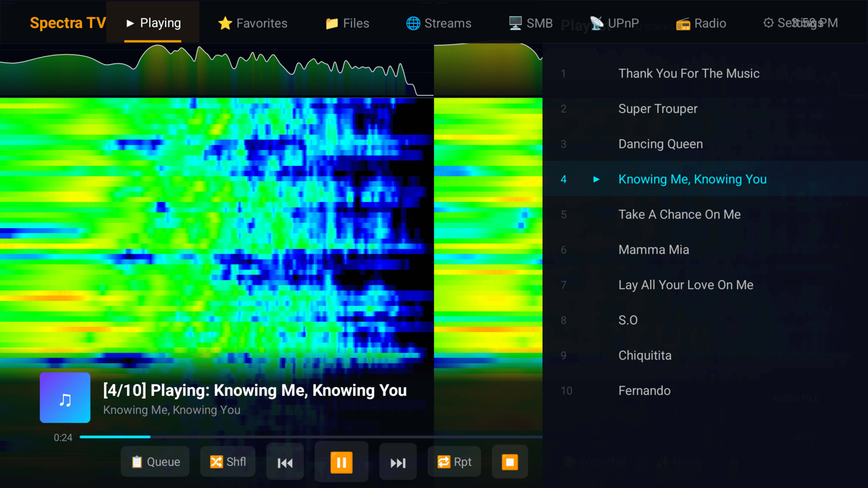The width and height of the screenshot is (868, 488).
Task: Open the Streams globe tab
Action: pos(438,23)
